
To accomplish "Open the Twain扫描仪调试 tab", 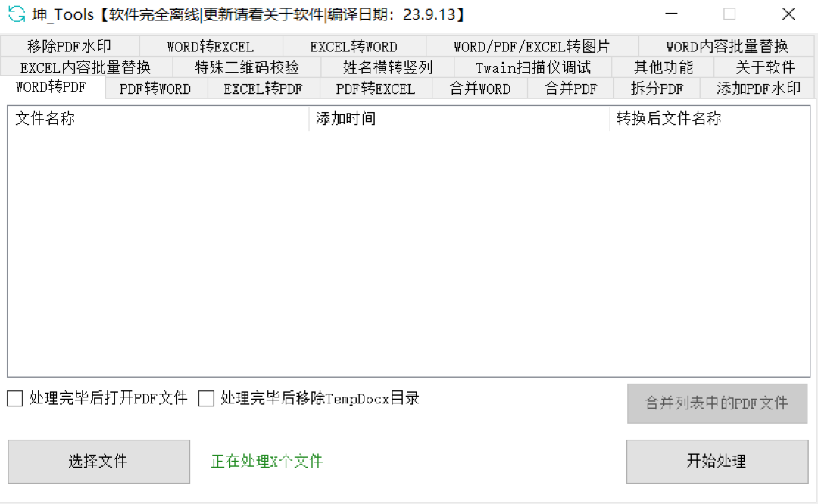I will pyautogui.click(x=532, y=67).
